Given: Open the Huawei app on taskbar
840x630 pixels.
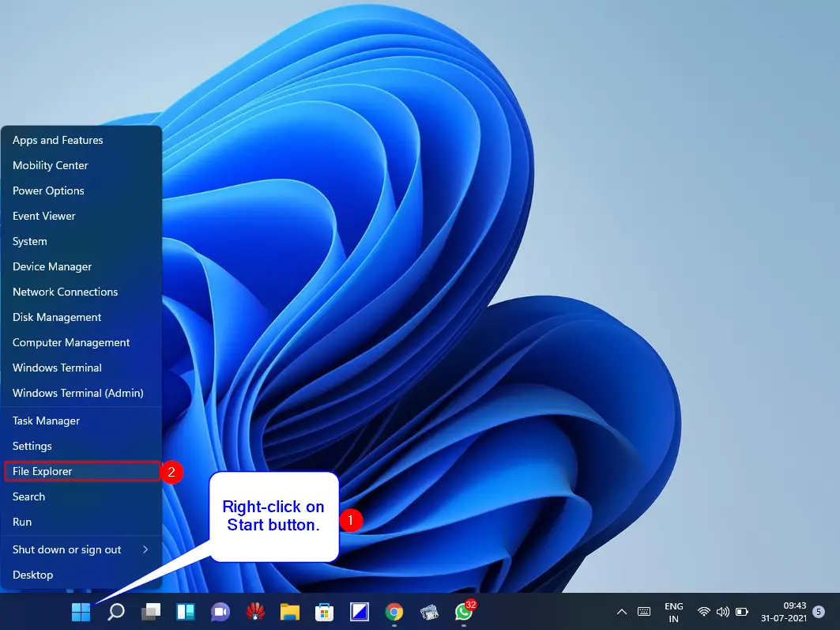Looking at the screenshot, I should point(255,611).
